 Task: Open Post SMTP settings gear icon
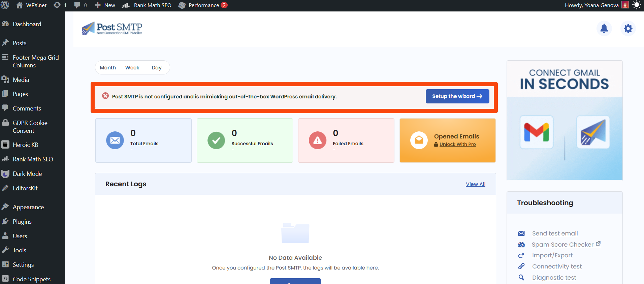point(628,29)
